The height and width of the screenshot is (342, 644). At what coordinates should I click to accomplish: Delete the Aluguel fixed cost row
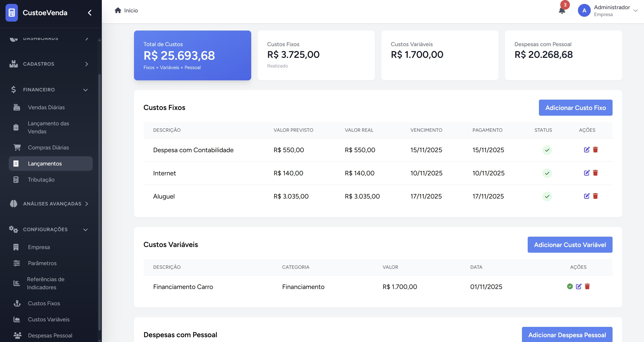(x=595, y=196)
